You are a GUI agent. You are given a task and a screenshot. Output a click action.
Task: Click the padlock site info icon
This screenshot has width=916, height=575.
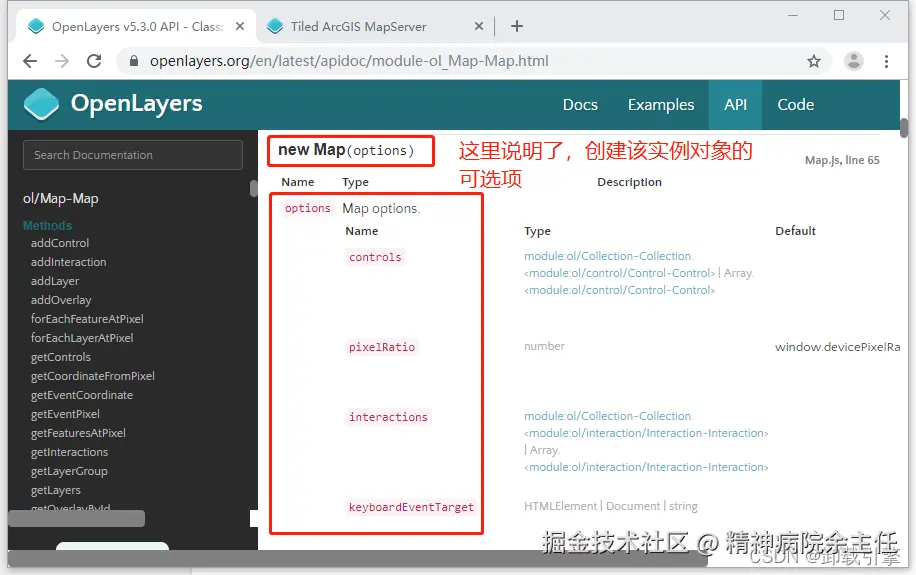(x=134, y=61)
